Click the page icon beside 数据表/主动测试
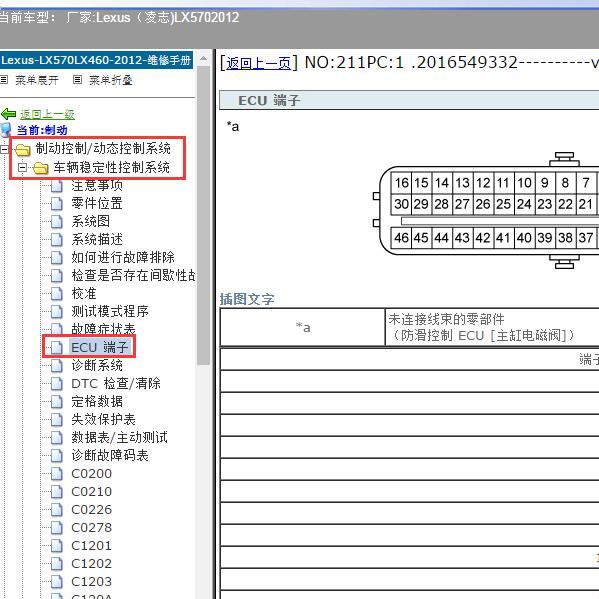This screenshot has height=599, width=599. (57, 437)
